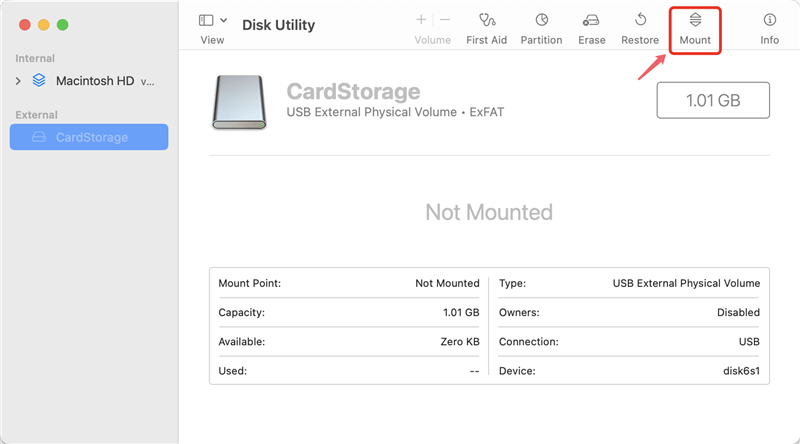Click the remove volume minus icon
This screenshot has width=800, height=444.
[445, 20]
